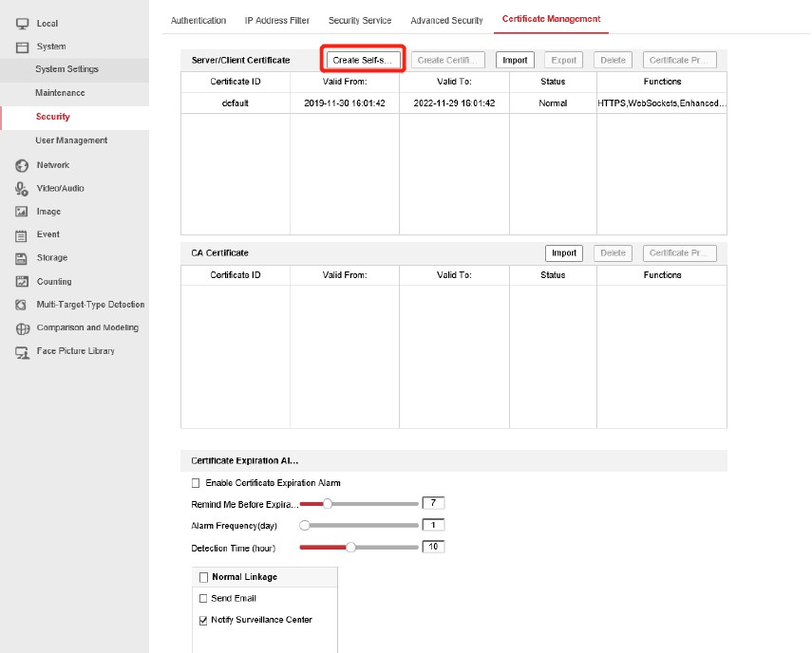Click the Video/Audio microphone icon
Viewport: 812px width, 653px height.
click(21, 189)
